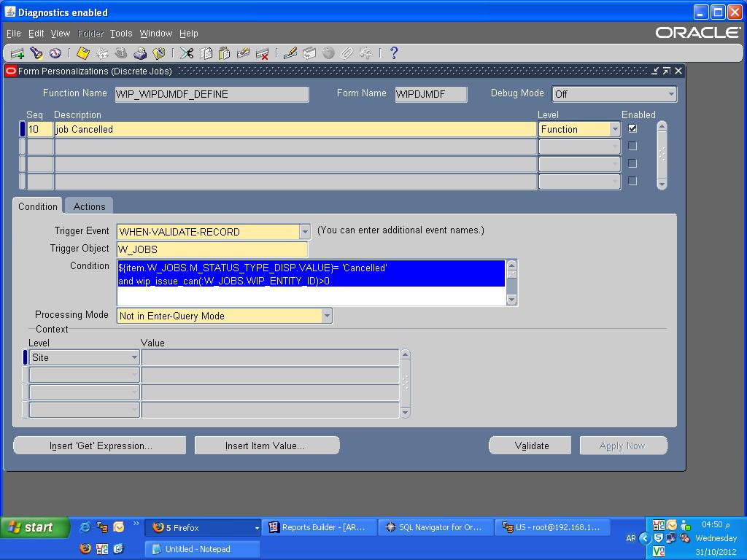Image resolution: width=747 pixels, height=560 pixels.
Task: Switch to the Actions tab
Action: tap(88, 206)
